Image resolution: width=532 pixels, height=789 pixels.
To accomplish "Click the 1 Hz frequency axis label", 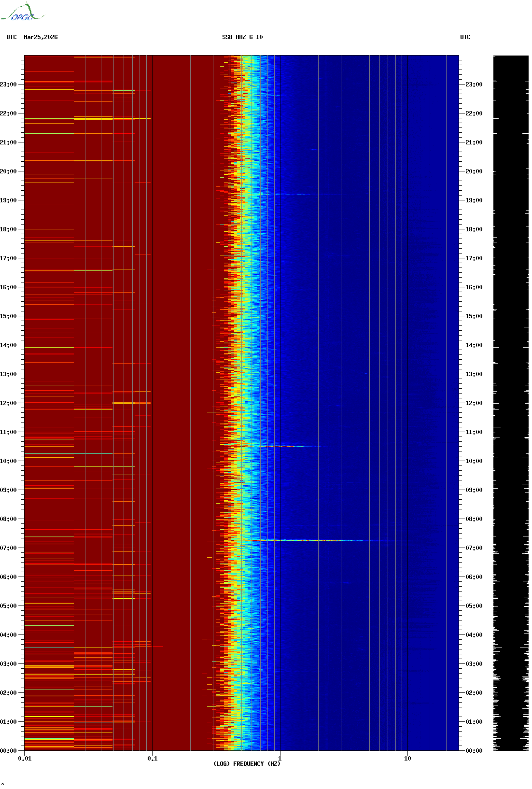I will click(x=280, y=759).
